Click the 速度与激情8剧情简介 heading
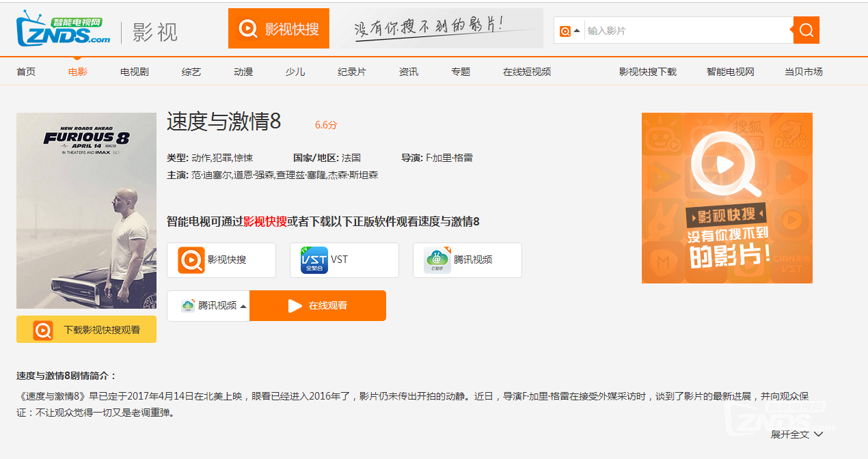This screenshot has height=459, width=868. [66, 376]
